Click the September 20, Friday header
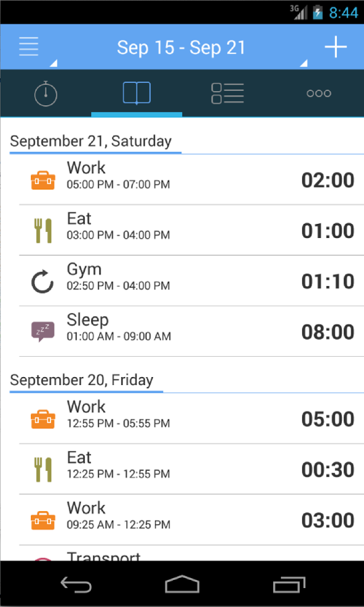 coord(82,380)
